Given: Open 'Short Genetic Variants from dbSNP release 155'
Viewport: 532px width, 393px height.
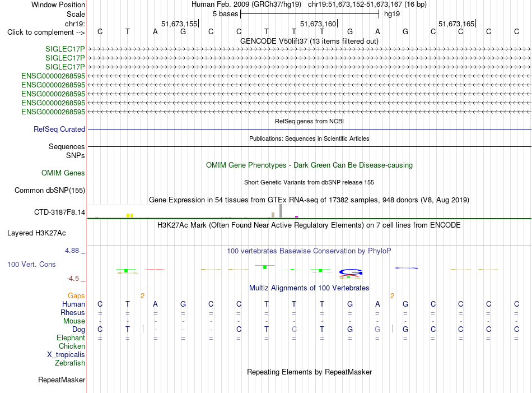Looking at the screenshot, I should pos(309,182).
